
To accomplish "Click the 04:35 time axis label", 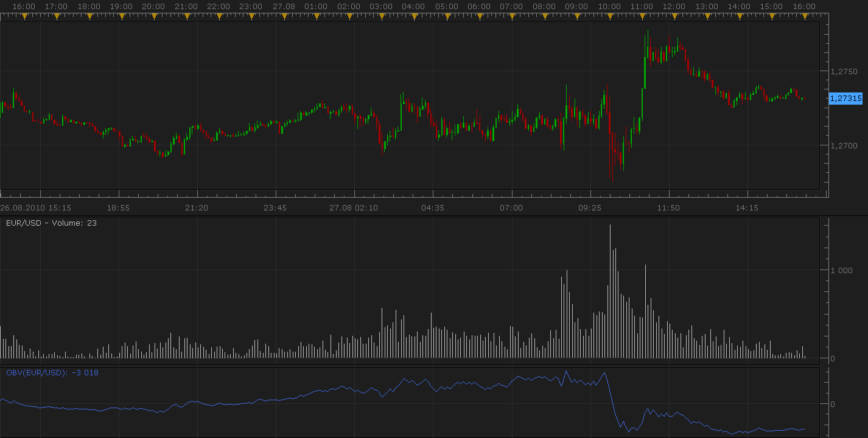I will (x=433, y=208).
